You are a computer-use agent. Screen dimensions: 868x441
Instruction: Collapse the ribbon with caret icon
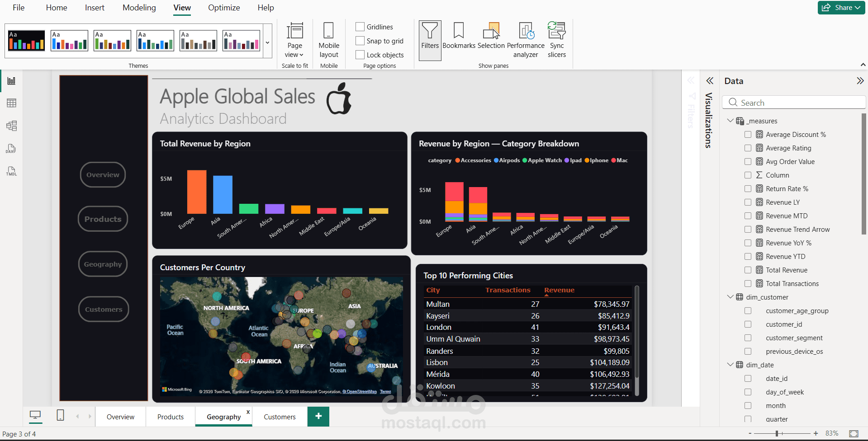click(x=863, y=65)
